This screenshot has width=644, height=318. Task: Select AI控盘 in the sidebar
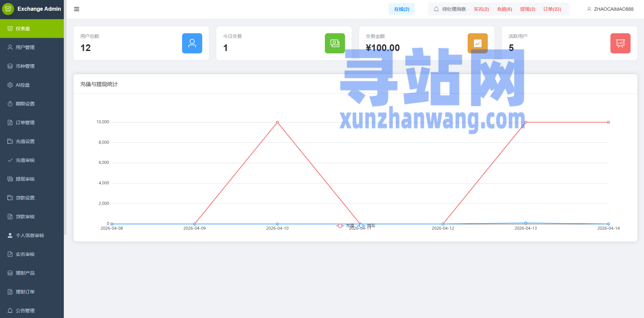(x=32, y=85)
